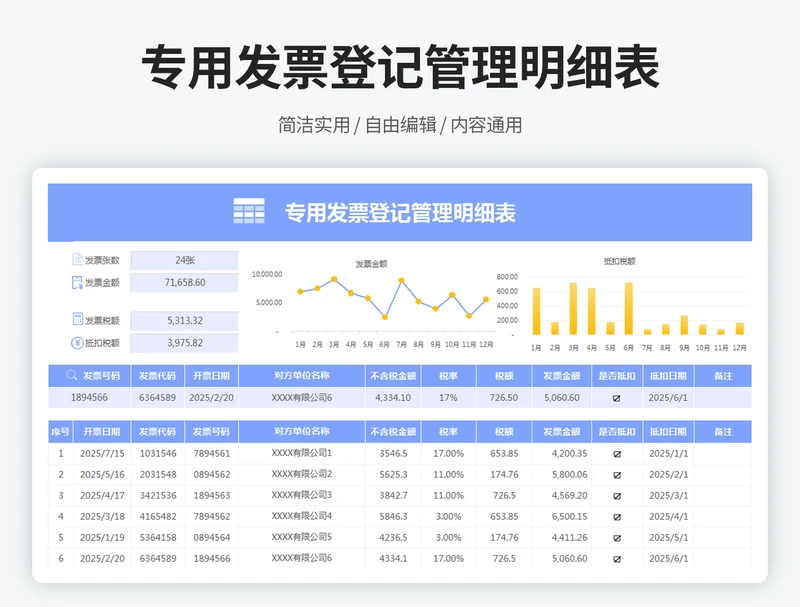Select invoice total cell 6,500.15

561,516
